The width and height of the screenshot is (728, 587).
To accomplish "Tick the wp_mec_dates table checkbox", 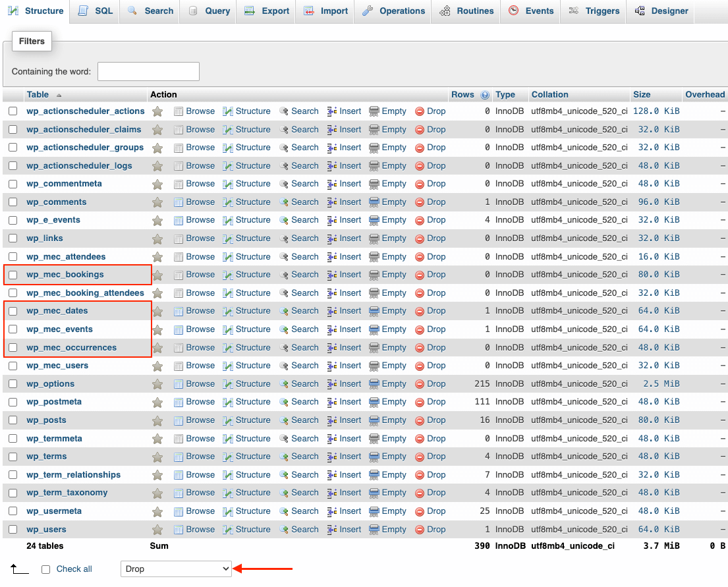I will point(13,311).
